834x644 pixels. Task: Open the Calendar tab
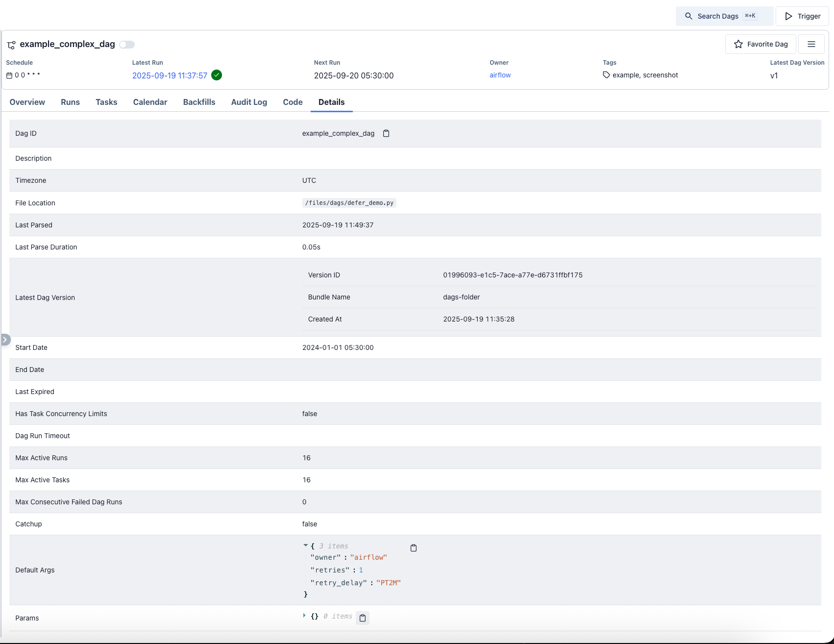[150, 102]
